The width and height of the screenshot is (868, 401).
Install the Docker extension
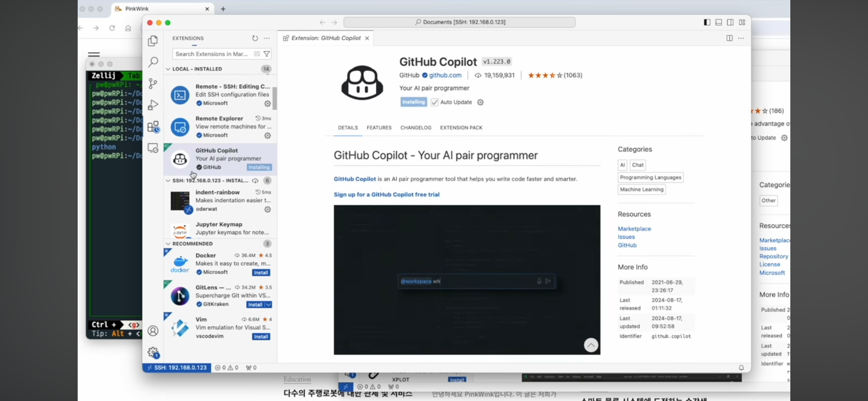click(x=261, y=272)
